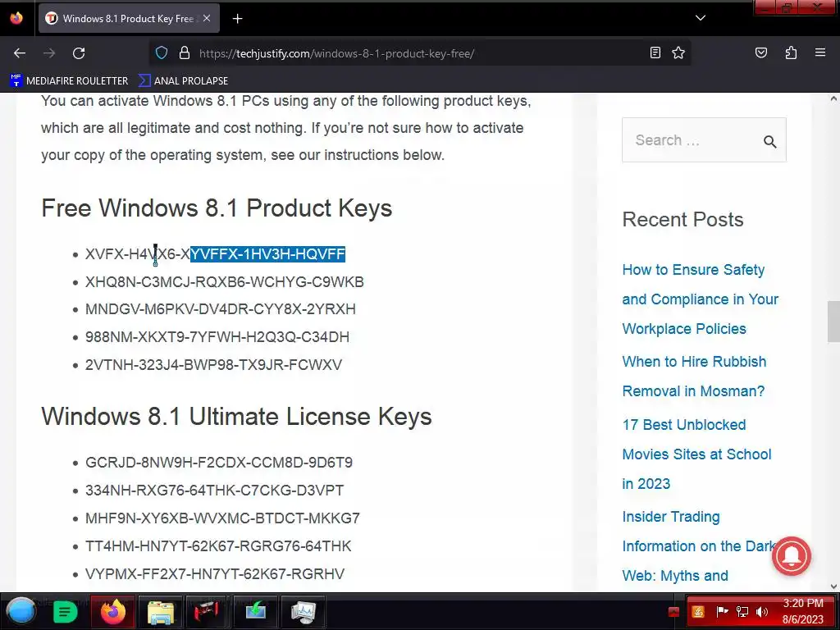Open the tracking protection shield

click(162, 53)
